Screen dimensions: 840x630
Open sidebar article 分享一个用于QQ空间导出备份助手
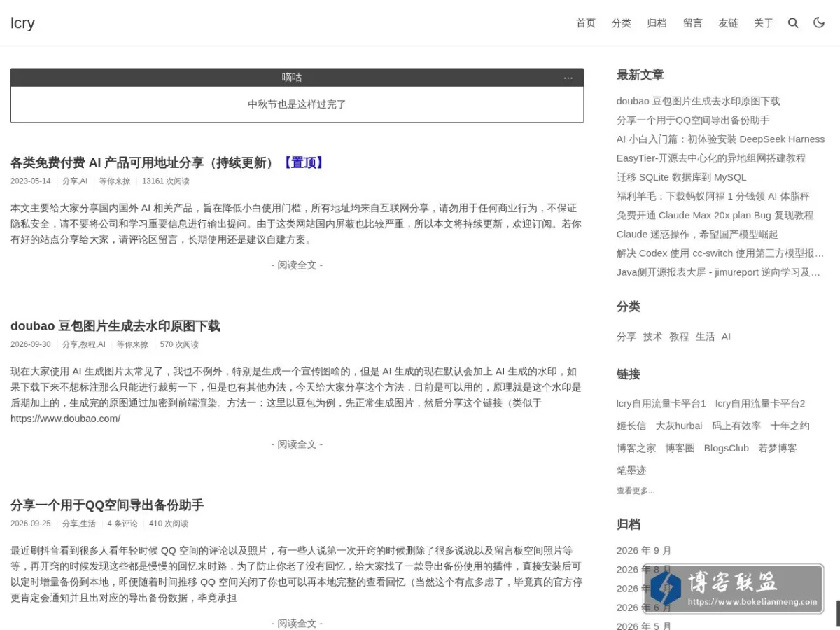[693, 120]
